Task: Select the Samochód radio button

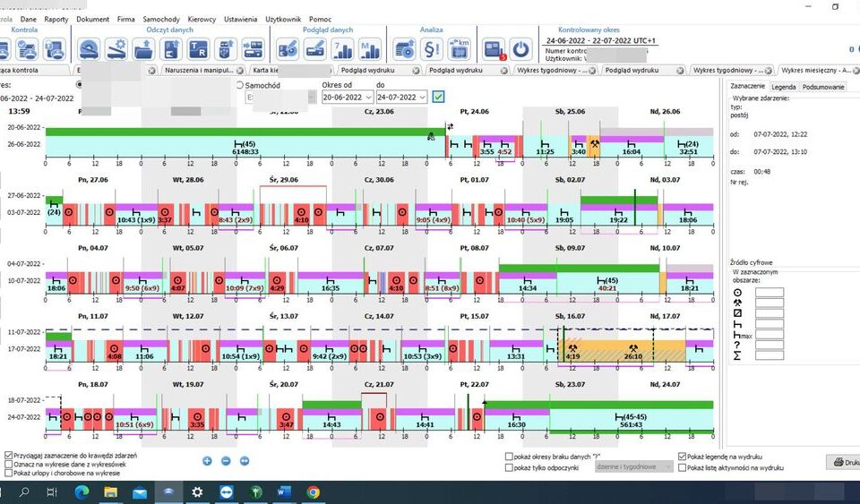Action: pos(239,85)
